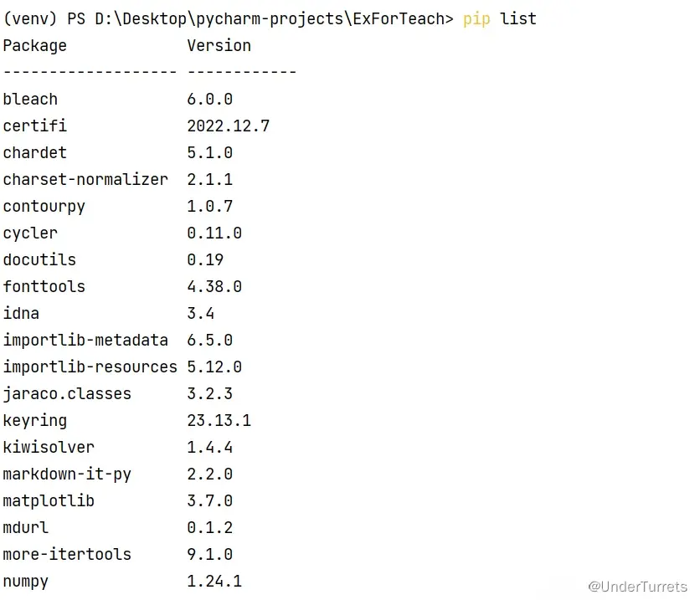Screen dimensions: 700x600
Task: Click the 'pip' command text
Action: [x=476, y=18]
